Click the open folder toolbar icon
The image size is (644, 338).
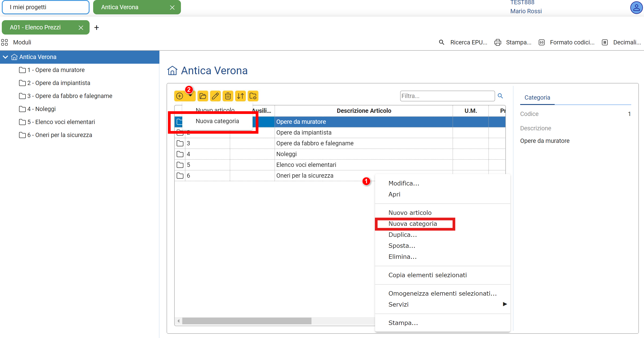click(x=203, y=96)
